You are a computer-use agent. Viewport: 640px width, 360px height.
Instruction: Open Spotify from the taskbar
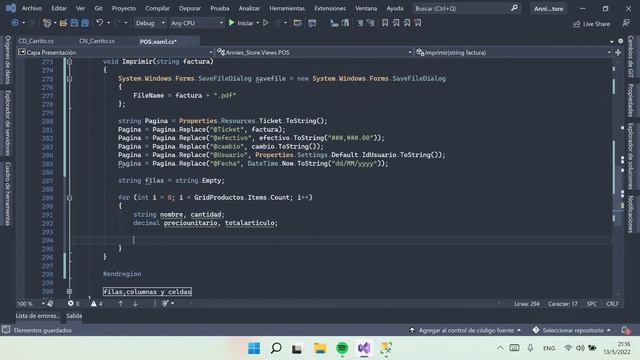pos(342,348)
